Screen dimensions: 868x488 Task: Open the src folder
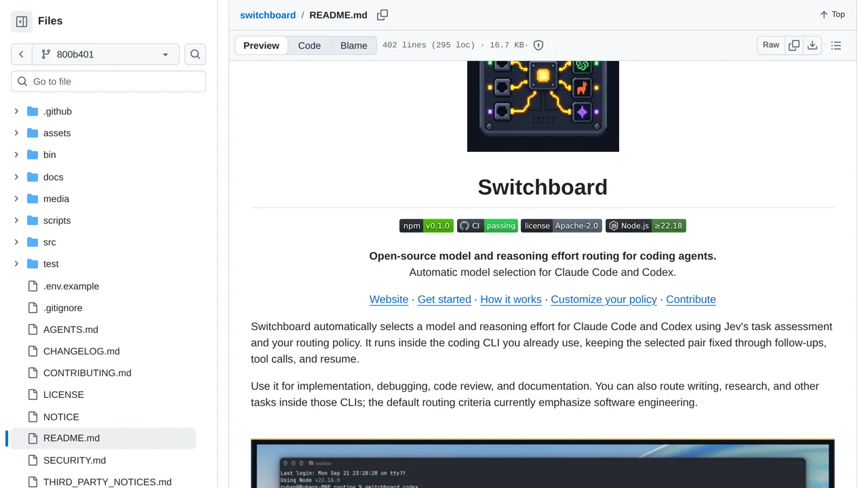(50, 242)
